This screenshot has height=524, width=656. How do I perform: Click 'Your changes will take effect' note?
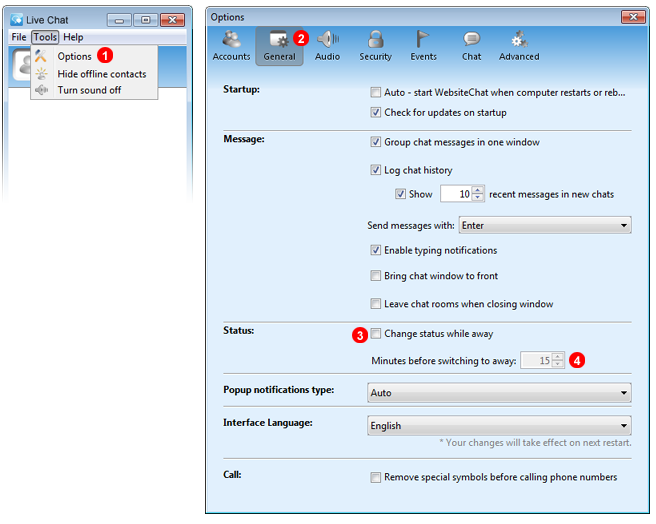(535, 442)
